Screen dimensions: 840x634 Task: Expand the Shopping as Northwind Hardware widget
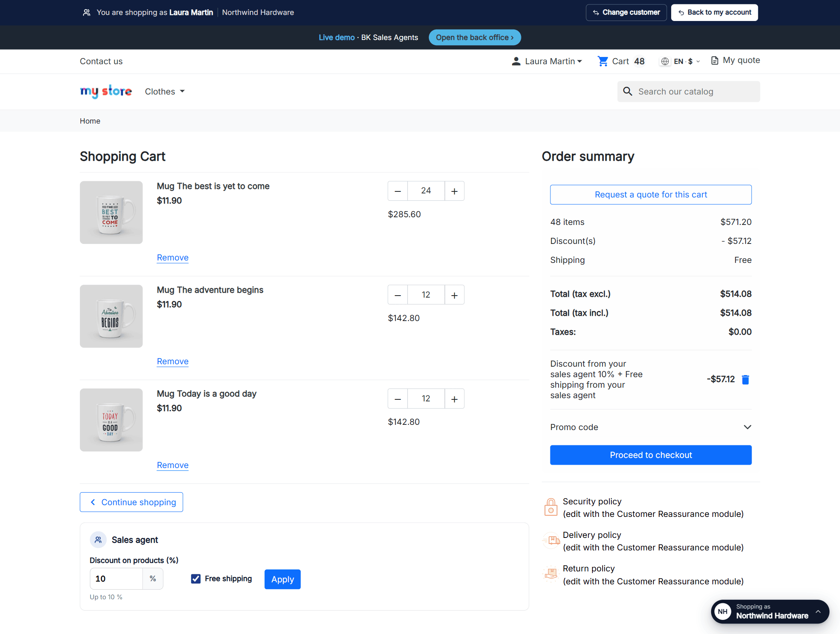(x=770, y=611)
